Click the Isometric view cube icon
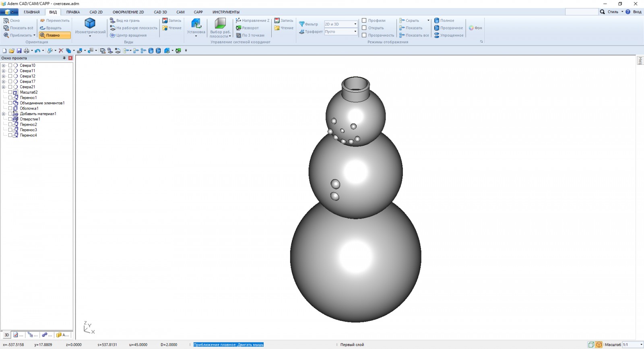The height and width of the screenshot is (349, 644). (x=90, y=23)
